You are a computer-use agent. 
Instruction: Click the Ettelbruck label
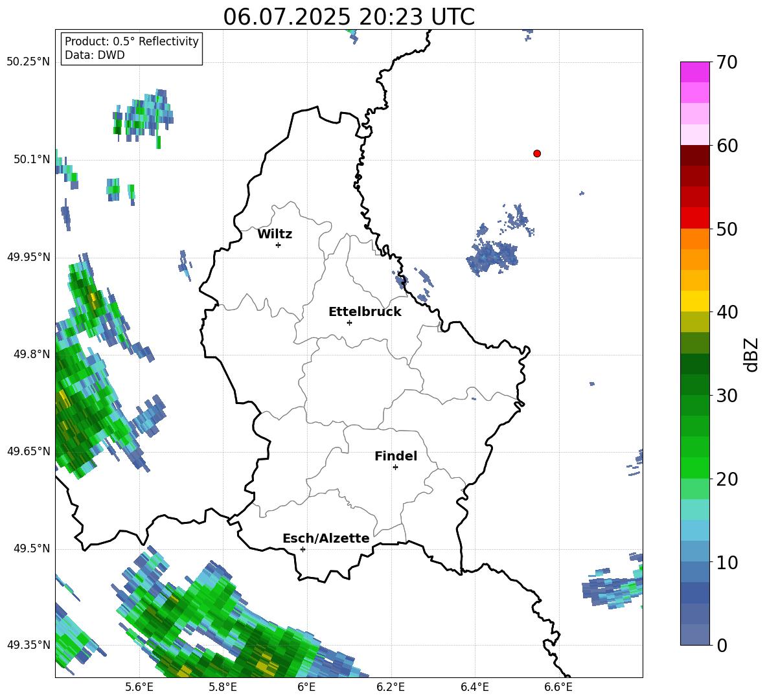[x=365, y=312]
